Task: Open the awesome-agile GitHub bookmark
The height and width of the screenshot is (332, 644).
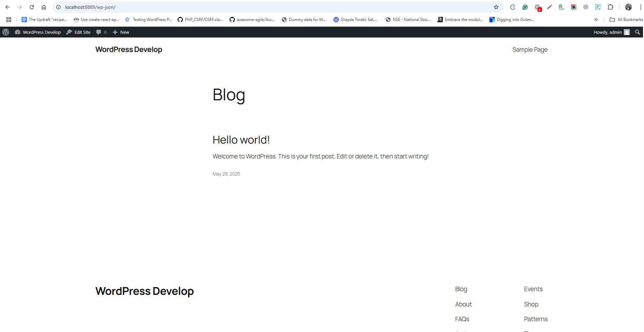Action: pyautogui.click(x=252, y=20)
